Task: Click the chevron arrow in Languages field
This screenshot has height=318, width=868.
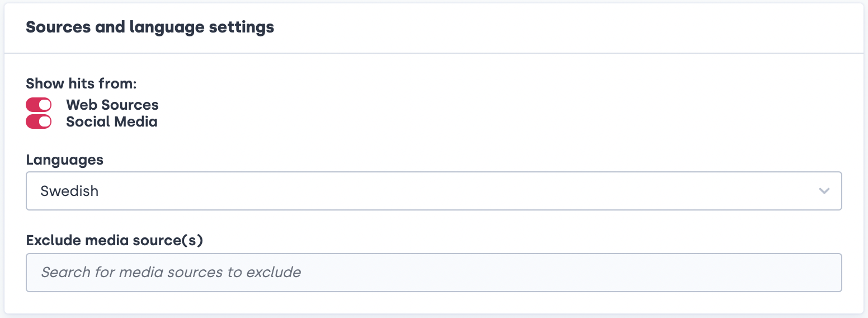Action: click(x=824, y=191)
